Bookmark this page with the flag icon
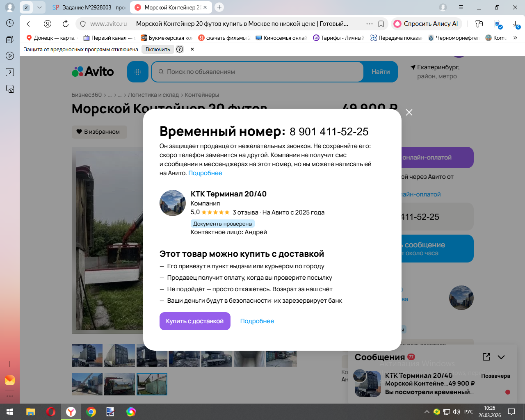 click(x=381, y=24)
